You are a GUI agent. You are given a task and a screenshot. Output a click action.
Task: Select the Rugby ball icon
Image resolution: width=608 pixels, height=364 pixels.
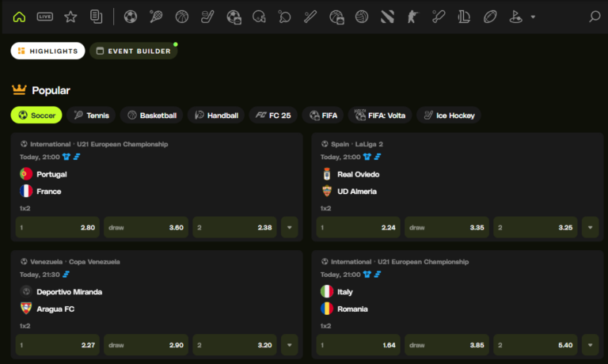pos(490,17)
